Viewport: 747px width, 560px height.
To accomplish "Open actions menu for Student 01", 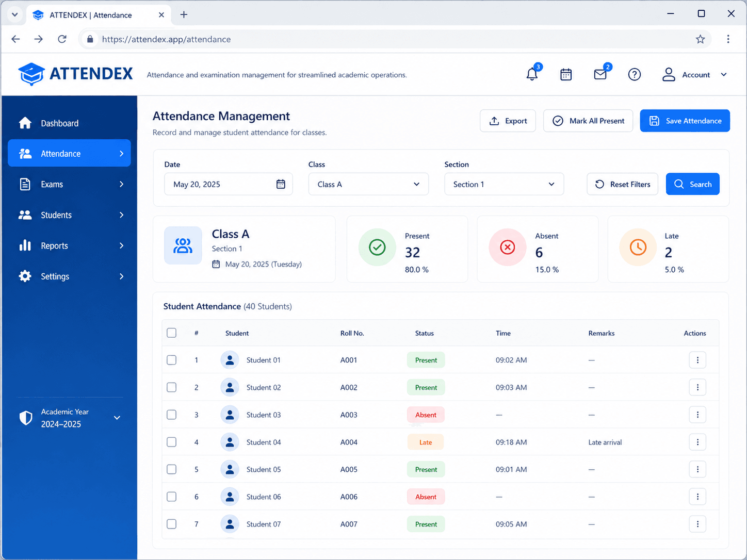I will [697, 360].
